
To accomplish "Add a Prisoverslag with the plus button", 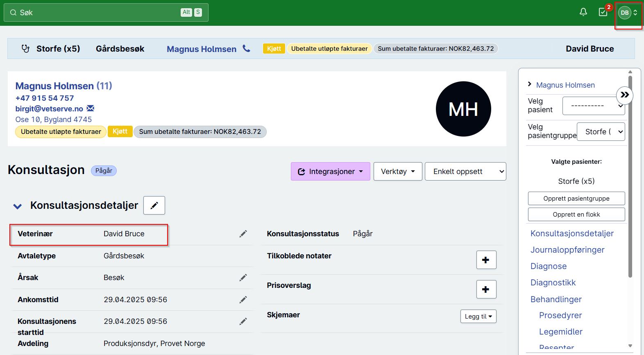I will point(486,289).
